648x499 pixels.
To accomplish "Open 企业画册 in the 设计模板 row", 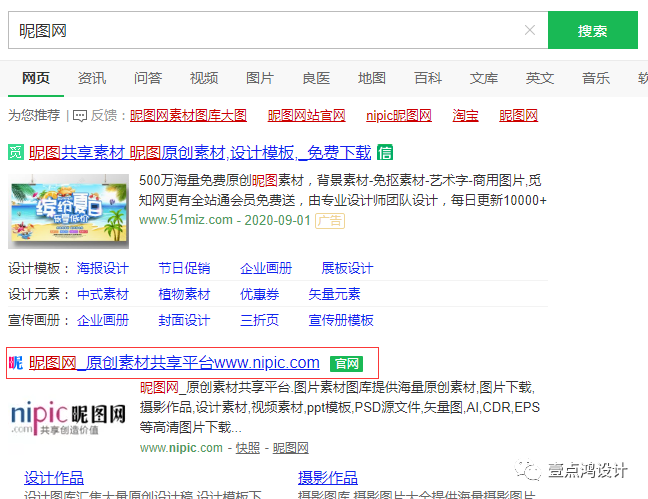I will point(266,268).
